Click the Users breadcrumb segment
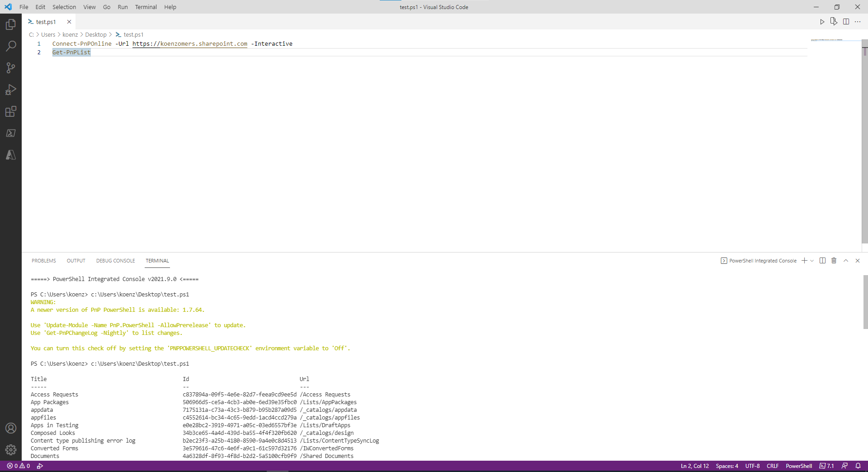 (48, 34)
